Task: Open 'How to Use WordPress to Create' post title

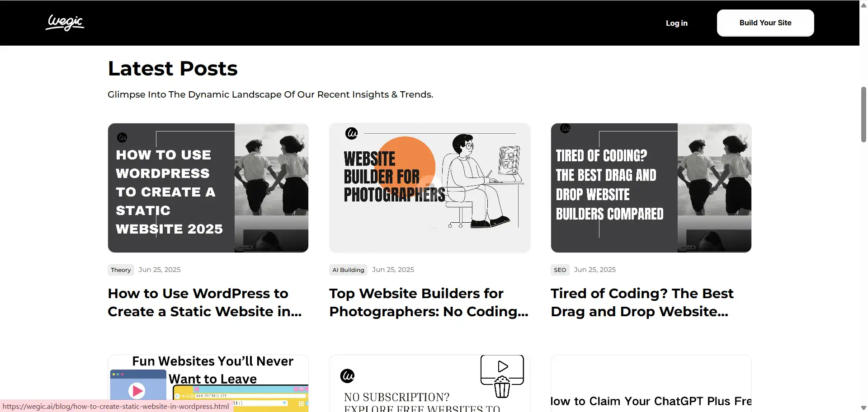Action: [205, 302]
